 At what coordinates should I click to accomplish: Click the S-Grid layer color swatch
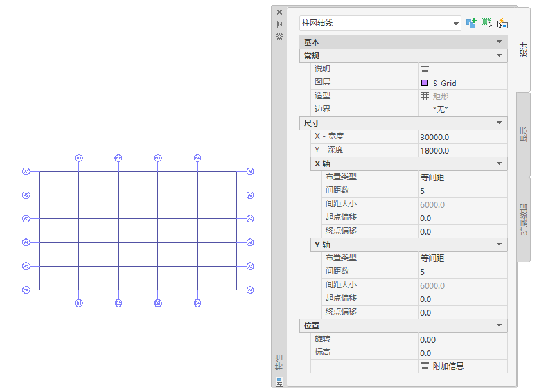point(425,83)
